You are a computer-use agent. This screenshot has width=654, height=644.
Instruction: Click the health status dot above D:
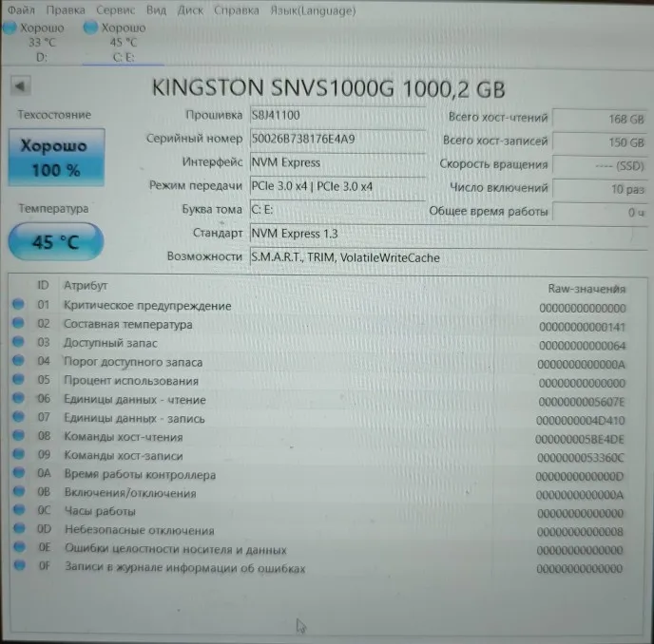10,28
